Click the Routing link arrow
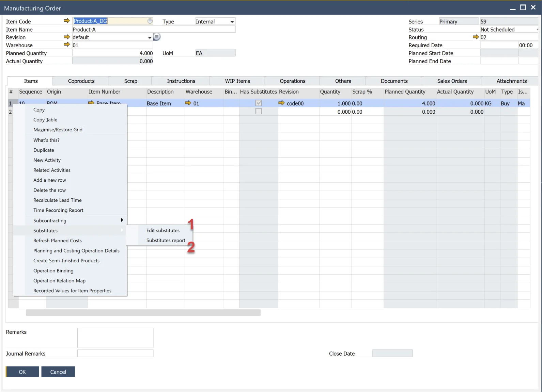 point(476,37)
